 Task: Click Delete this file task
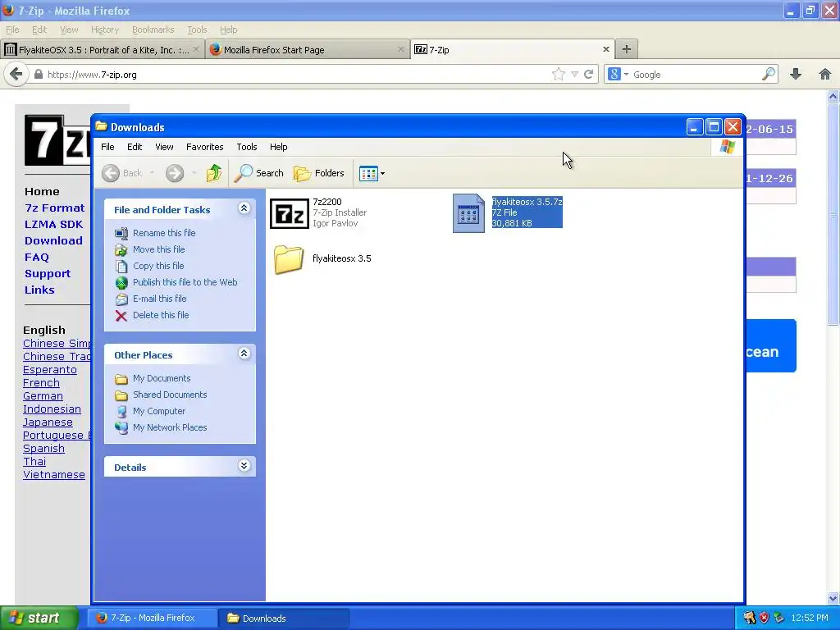[x=161, y=315]
